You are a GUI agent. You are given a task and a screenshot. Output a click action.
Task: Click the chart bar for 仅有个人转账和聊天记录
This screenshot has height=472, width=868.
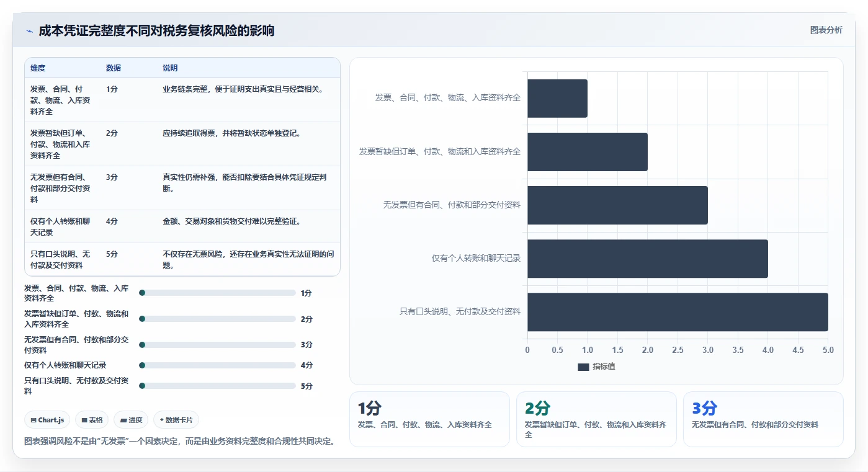(x=648, y=259)
